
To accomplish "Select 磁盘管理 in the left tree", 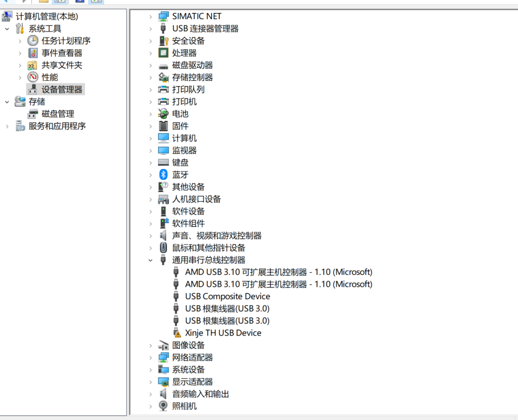I will tap(57, 114).
